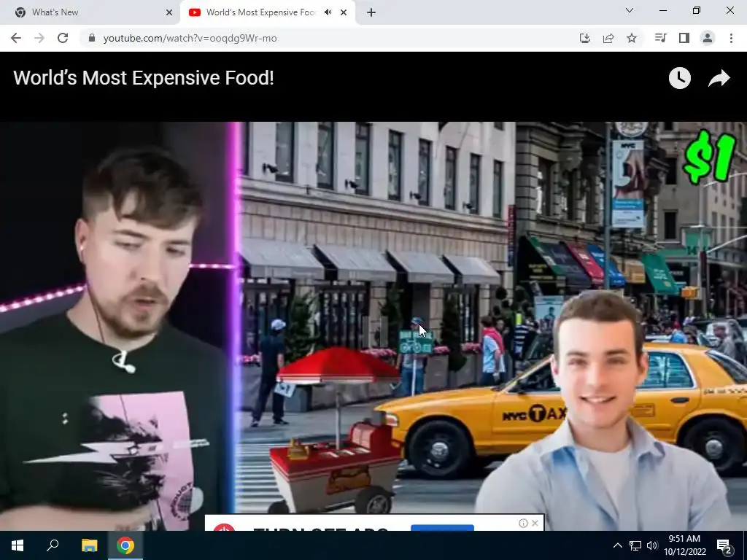Screen dimensions: 747x560
Task: Bookmark this tab with the star
Action: click(632, 38)
